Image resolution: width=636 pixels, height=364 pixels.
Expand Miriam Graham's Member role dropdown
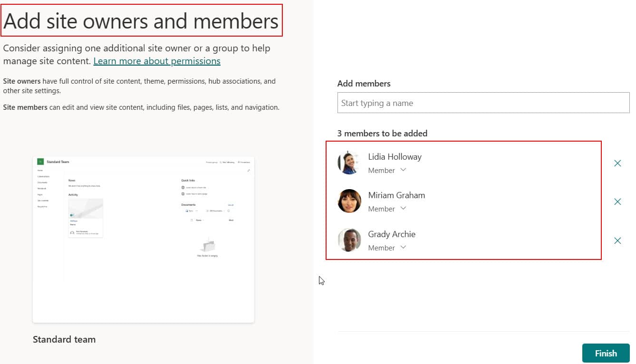coord(387,209)
